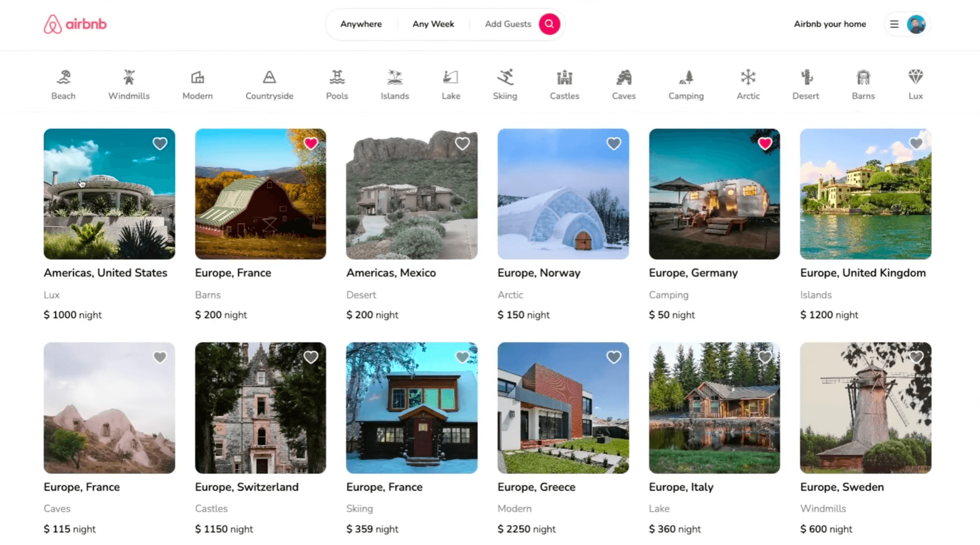
Task: Click the '$ 50 night' price
Action: pyautogui.click(x=672, y=315)
